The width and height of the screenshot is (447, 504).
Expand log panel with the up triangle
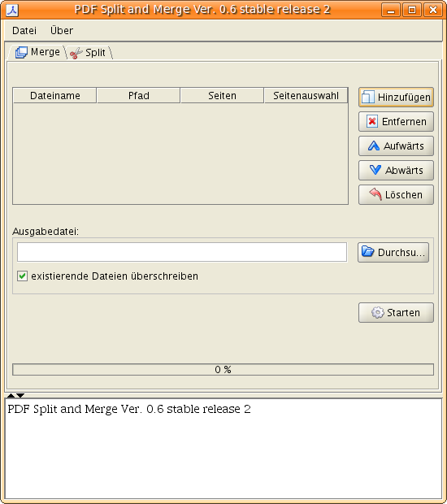[11, 395]
